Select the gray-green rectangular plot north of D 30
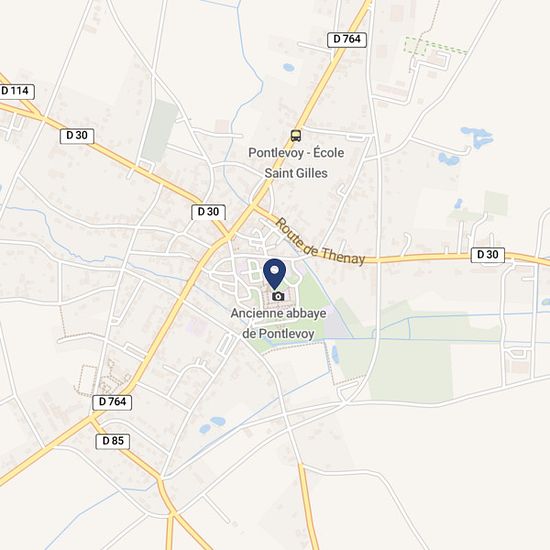This screenshot has height=550, width=550. pyautogui.click(x=160, y=131)
